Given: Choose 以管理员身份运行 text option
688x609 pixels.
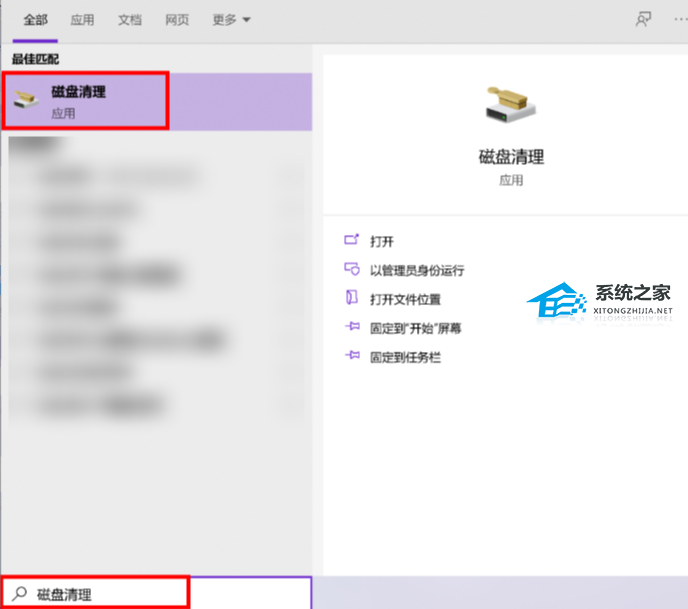Looking at the screenshot, I should coord(417,270).
